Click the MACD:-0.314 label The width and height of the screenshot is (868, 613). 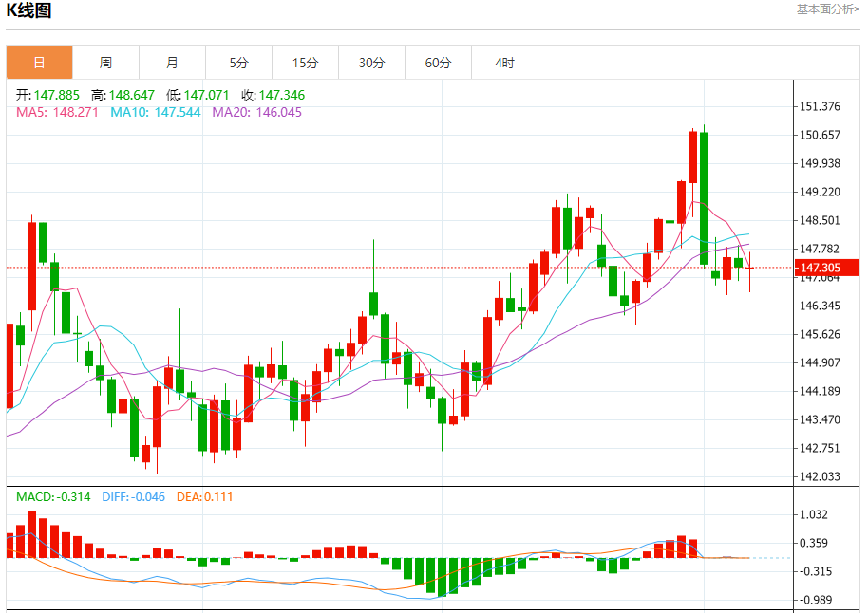point(53,497)
